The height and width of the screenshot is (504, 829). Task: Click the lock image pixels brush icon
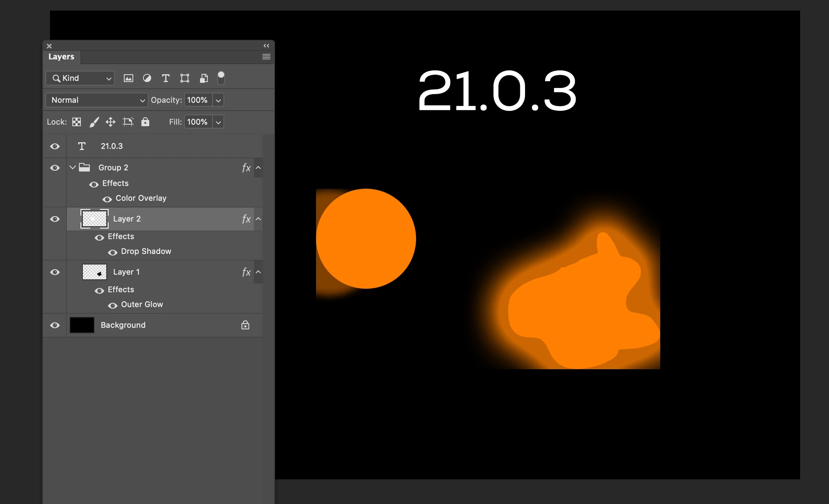click(x=94, y=122)
